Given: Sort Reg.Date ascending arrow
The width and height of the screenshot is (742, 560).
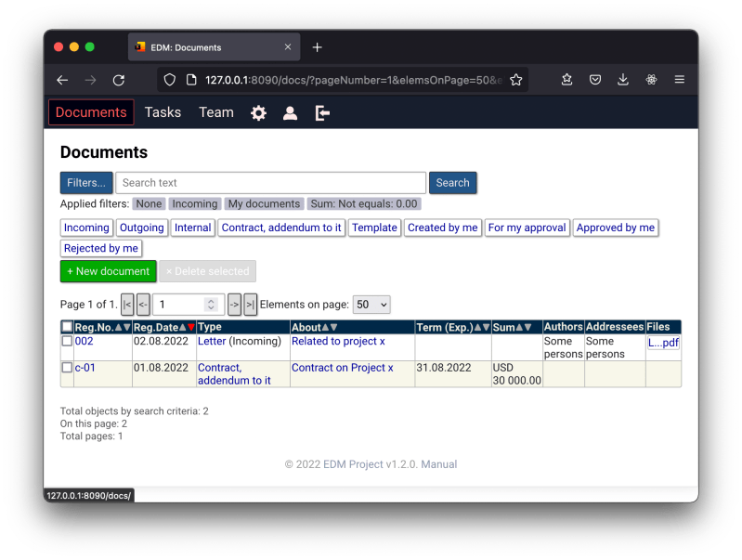Looking at the screenshot, I should click(183, 327).
